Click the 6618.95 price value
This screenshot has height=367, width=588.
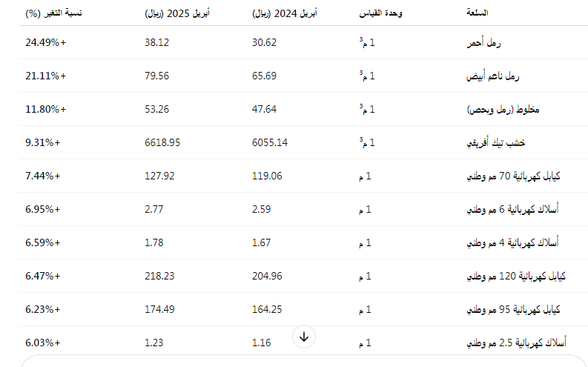point(162,142)
